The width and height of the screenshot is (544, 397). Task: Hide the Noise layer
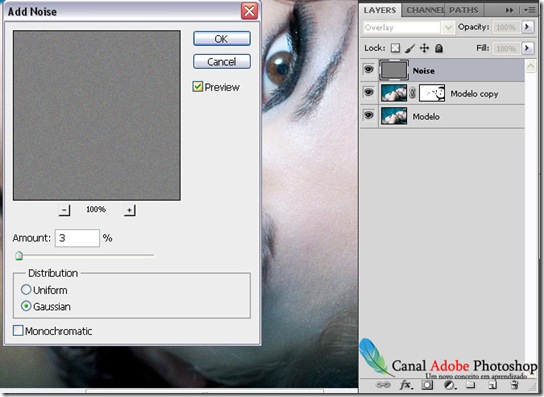[369, 69]
